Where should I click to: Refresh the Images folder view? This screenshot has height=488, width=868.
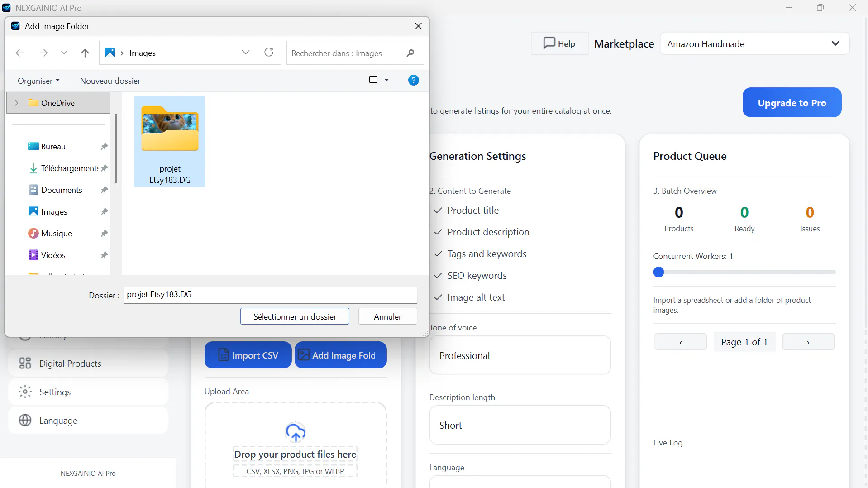[x=269, y=53]
